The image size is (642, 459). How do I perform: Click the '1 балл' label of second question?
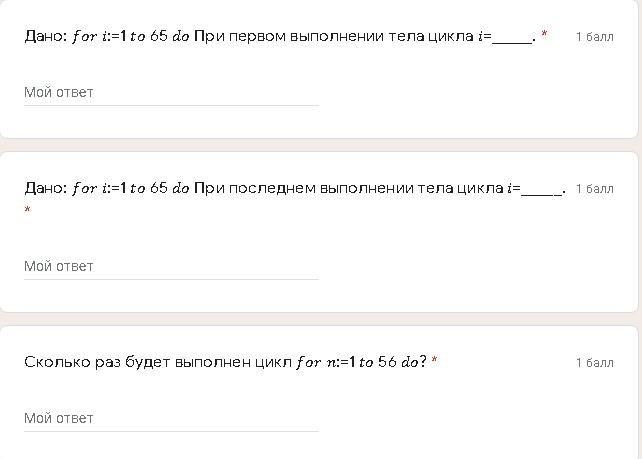[x=594, y=189]
